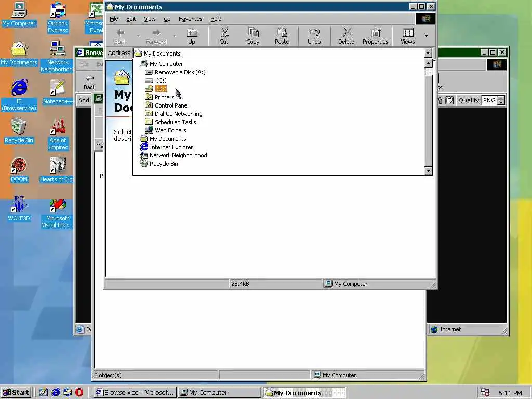Viewport: 532px width, 399px height.
Task: Choose Scheduled Tasks in address list
Action: [175, 122]
